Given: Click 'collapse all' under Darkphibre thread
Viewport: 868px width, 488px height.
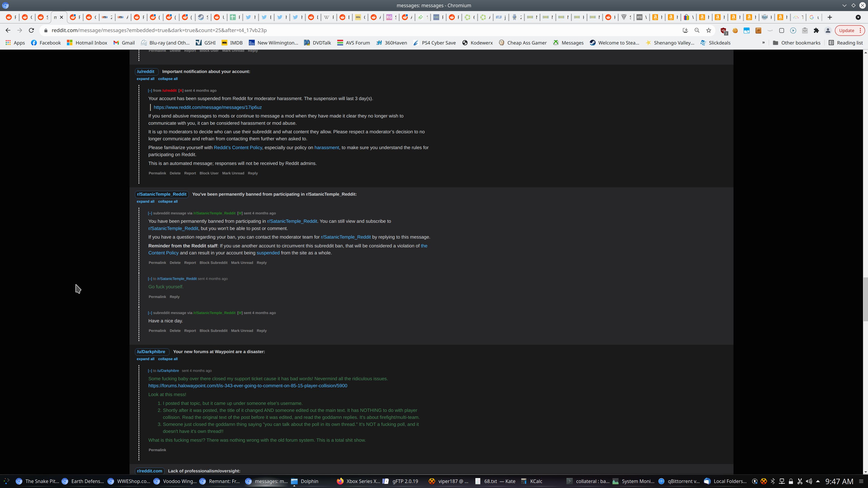Looking at the screenshot, I should coord(167,359).
